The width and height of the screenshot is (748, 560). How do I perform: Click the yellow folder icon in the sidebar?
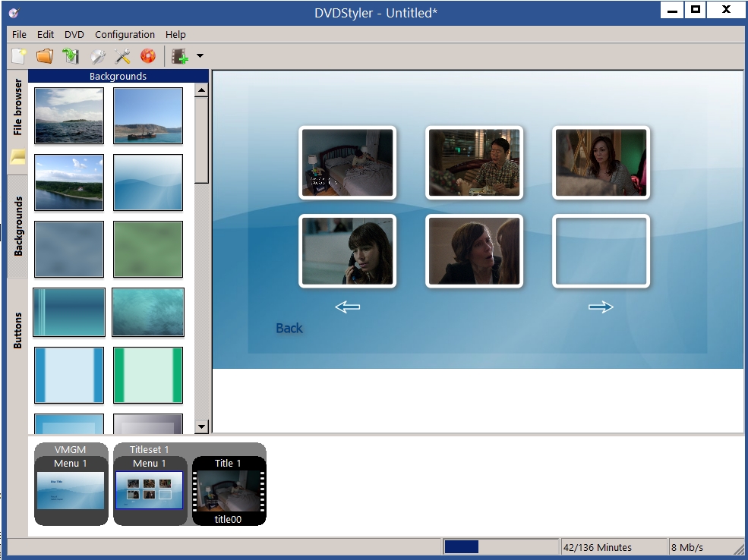[17, 156]
